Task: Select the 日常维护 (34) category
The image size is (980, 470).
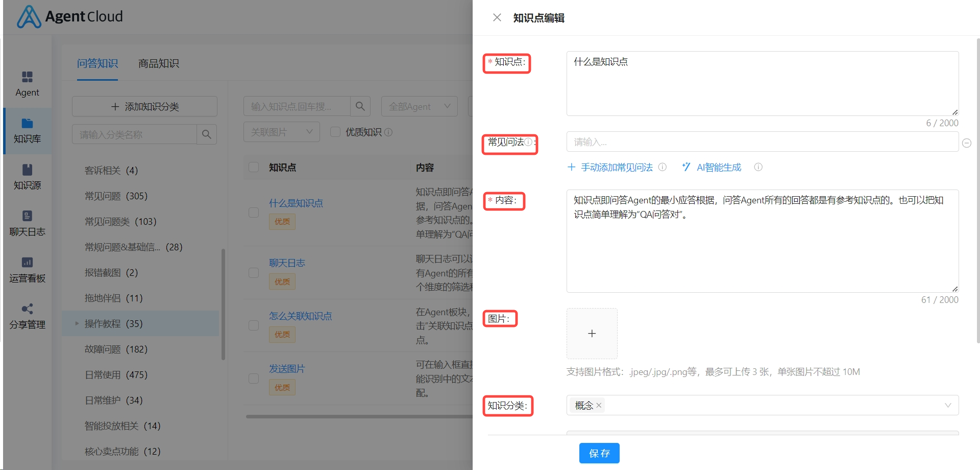Action: 113,400
